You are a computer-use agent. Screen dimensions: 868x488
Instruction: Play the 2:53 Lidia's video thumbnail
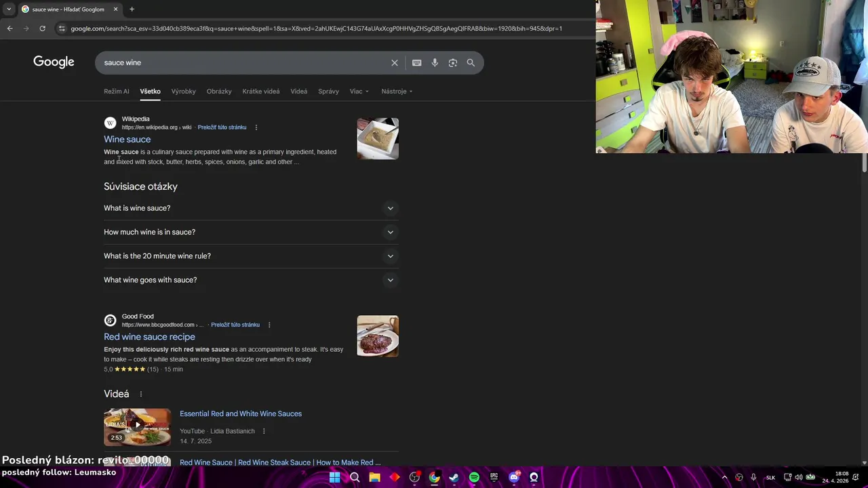click(138, 426)
